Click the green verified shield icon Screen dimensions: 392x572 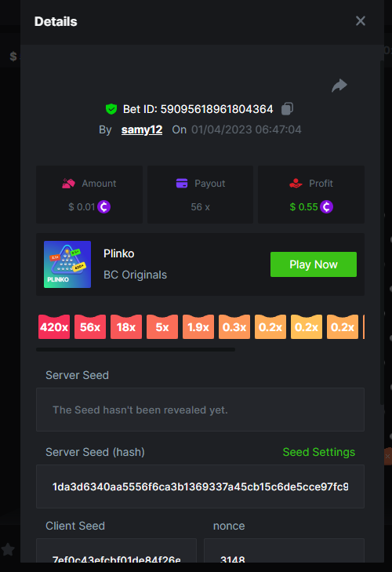111,109
